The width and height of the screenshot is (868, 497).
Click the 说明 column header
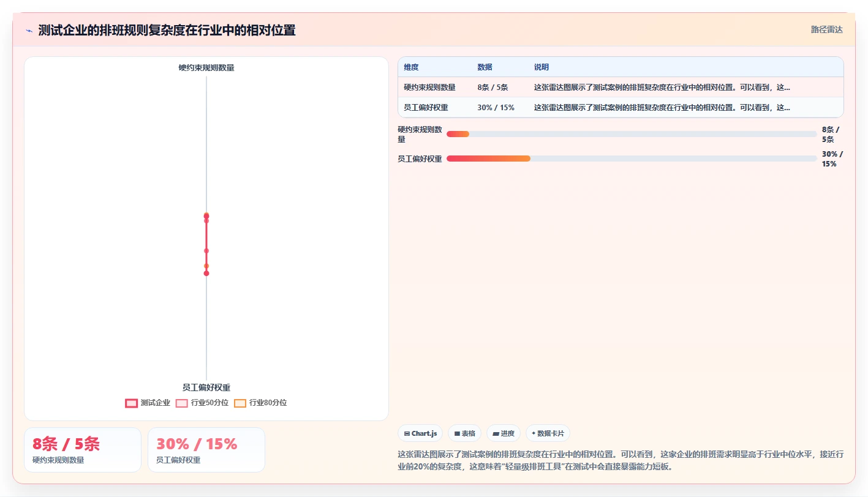542,67
